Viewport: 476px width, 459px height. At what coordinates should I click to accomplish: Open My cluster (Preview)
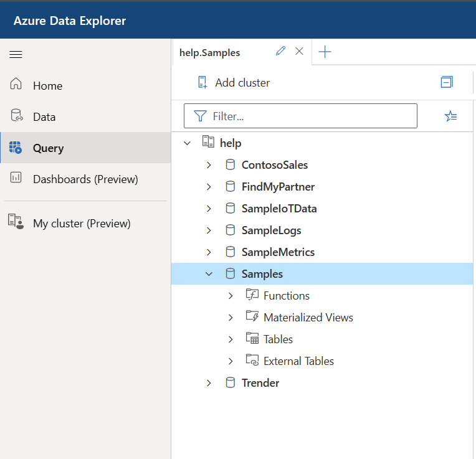point(85,224)
